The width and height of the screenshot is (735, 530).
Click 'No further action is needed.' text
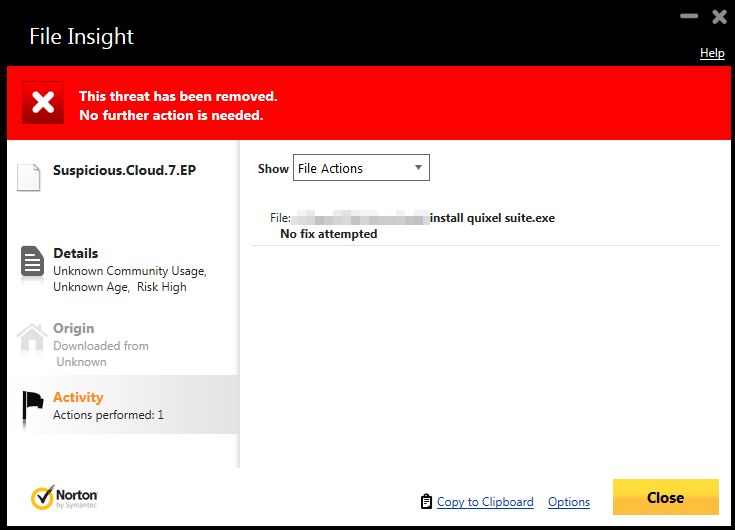tap(171, 115)
